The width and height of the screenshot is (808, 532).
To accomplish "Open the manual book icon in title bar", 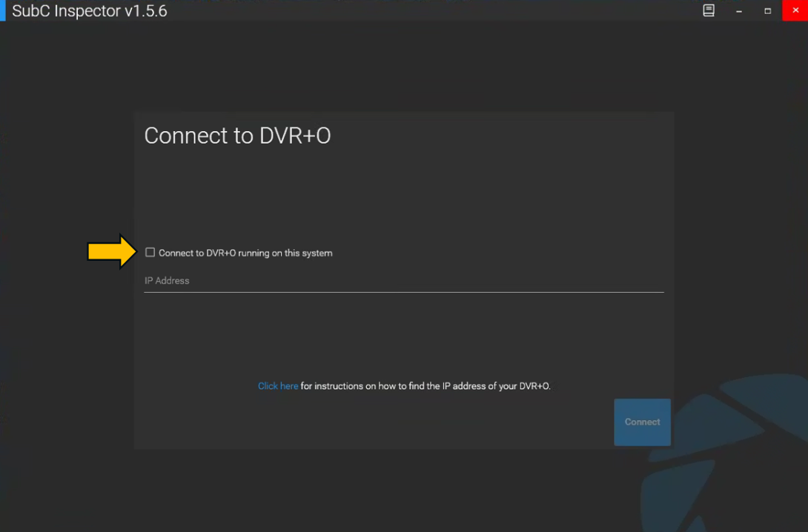I will click(709, 10).
